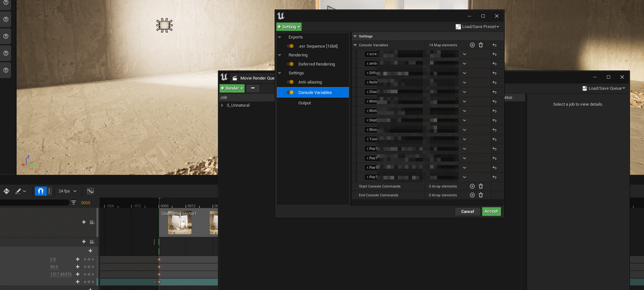Disable the Anti-aliasing setting toggle

pyautogui.click(x=290, y=82)
